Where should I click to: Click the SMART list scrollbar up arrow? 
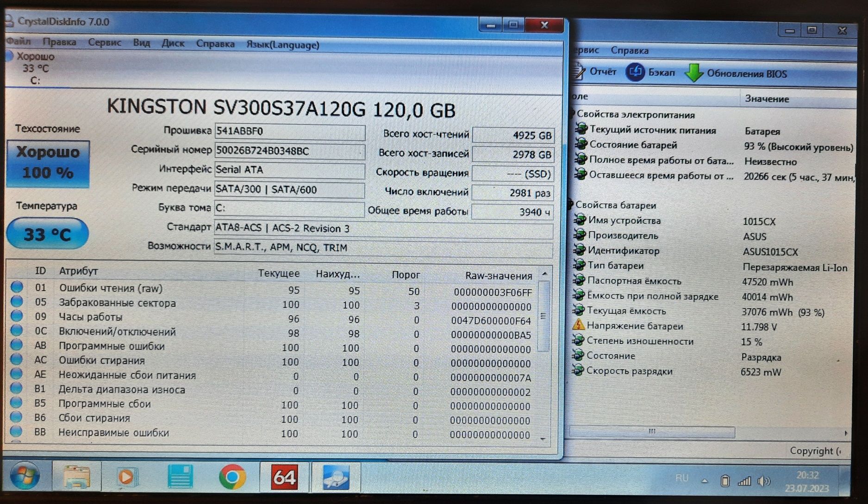545,274
